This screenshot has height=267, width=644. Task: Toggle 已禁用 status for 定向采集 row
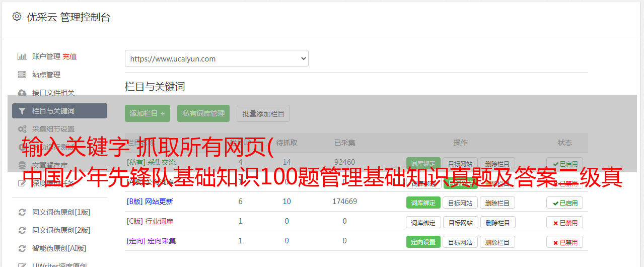tap(565, 242)
